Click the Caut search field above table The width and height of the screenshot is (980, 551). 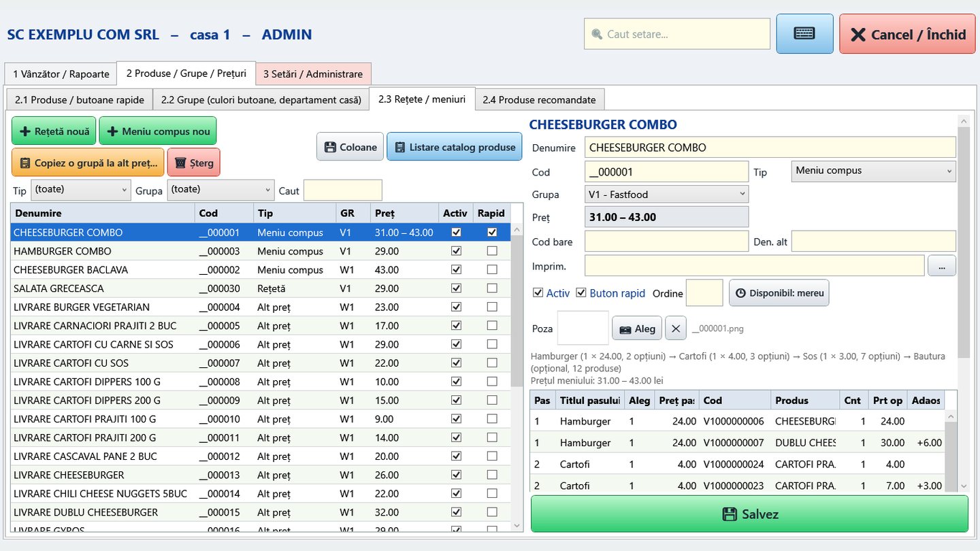[343, 190]
